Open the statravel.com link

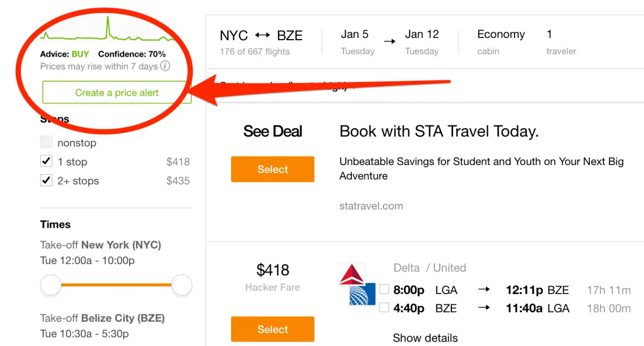pos(371,206)
